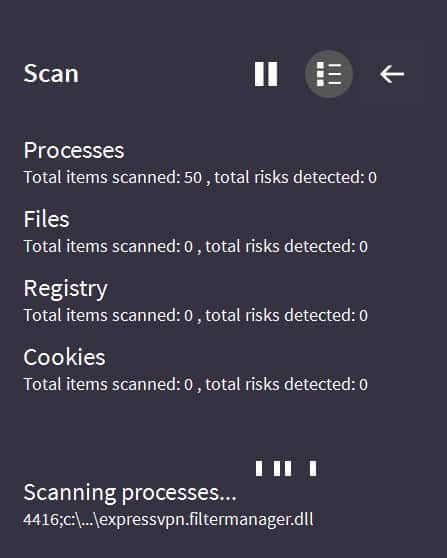Click the Processes risks detected value
This screenshot has height=558, width=447.
372,177
